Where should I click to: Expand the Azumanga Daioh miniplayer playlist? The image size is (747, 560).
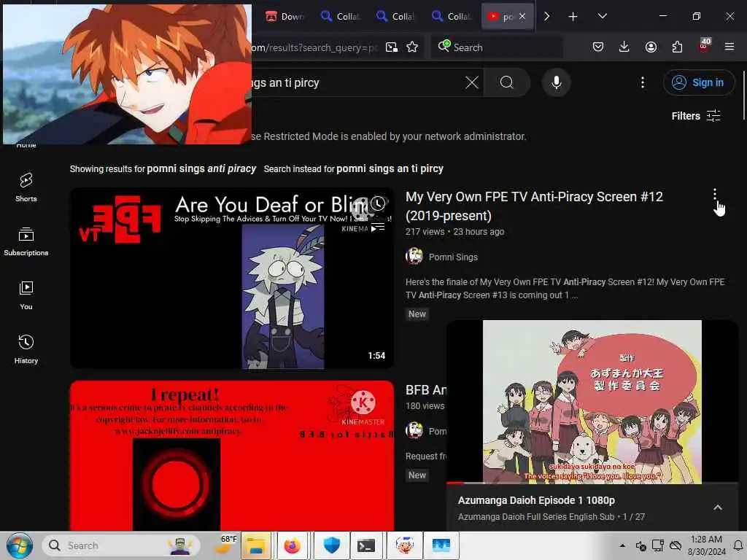[718, 507]
